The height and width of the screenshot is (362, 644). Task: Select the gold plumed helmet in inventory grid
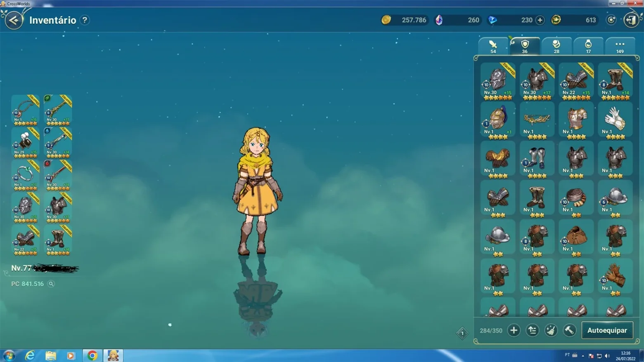[x=498, y=121]
